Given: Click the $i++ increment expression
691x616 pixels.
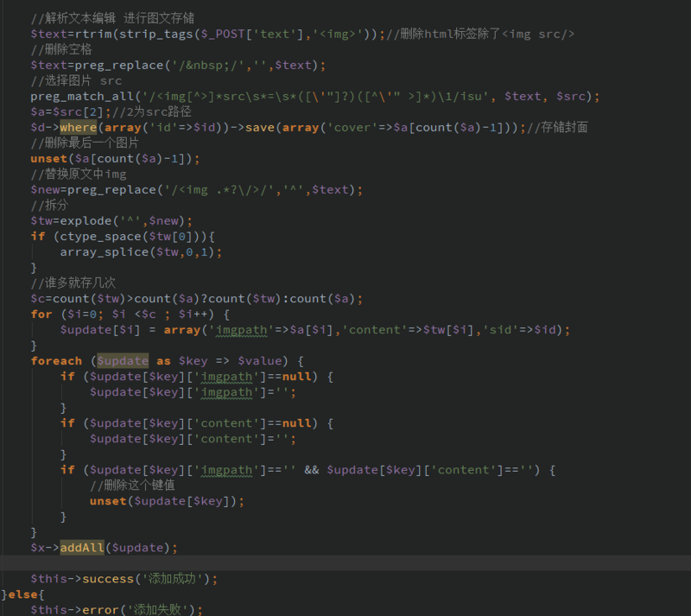Looking at the screenshot, I should tap(193, 314).
